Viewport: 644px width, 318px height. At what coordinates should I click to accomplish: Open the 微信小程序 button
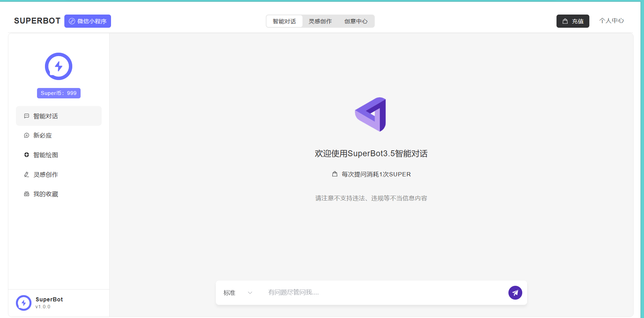pos(88,21)
